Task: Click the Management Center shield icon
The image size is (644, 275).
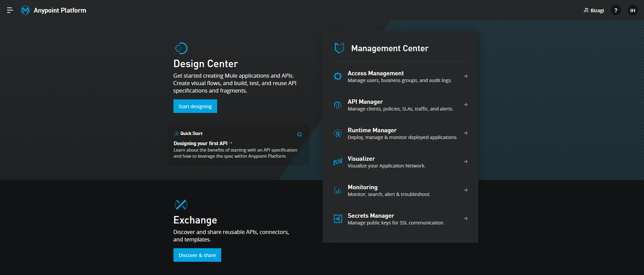Action: (x=339, y=48)
